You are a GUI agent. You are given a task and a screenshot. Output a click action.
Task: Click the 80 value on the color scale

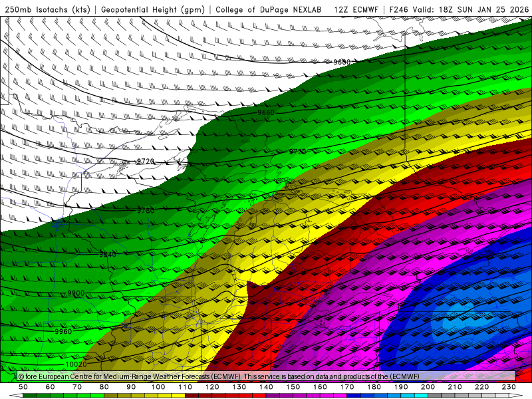104,387
